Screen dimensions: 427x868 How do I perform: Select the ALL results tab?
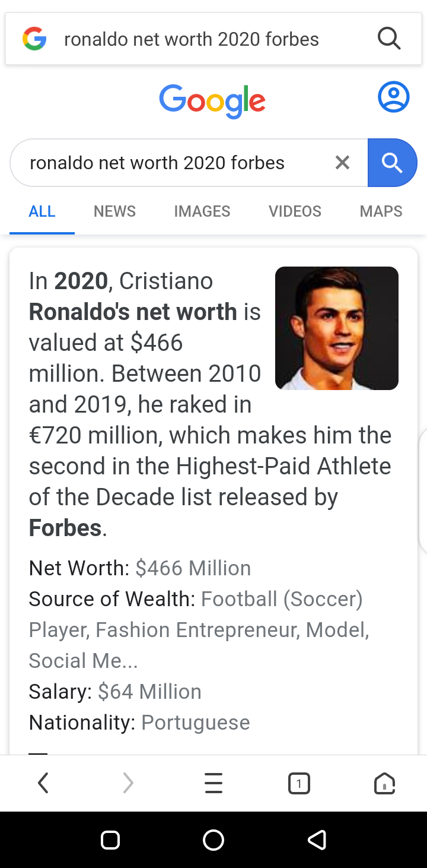42,211
